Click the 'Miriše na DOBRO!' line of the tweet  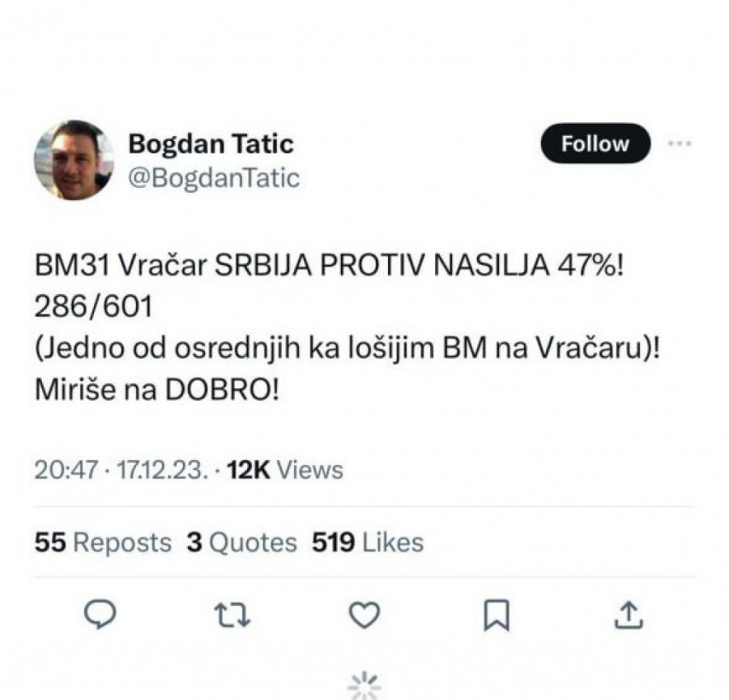point(157,390)
